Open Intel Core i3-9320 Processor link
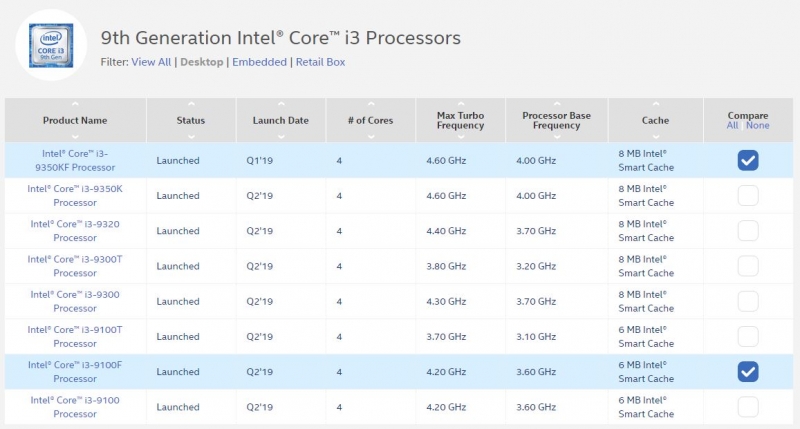The width and height of the screenshot is (800, 429). tap(75, 231)
